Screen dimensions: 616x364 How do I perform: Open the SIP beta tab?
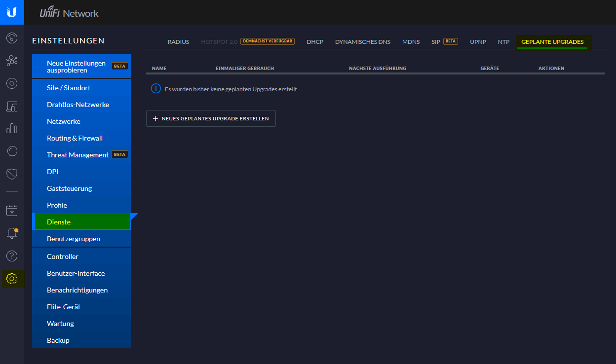[x=445, y=42]
